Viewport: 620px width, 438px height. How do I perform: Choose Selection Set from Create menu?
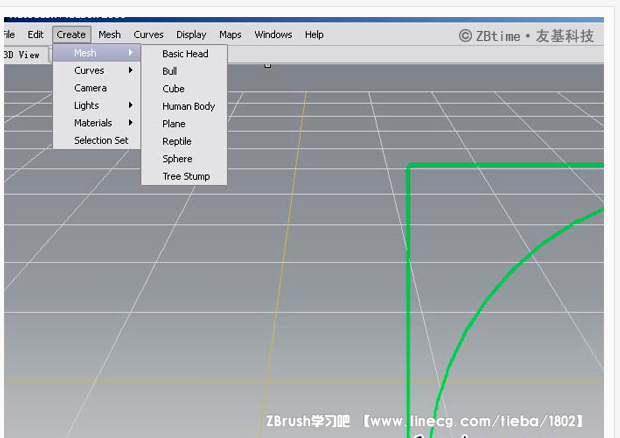click(96, 140)
